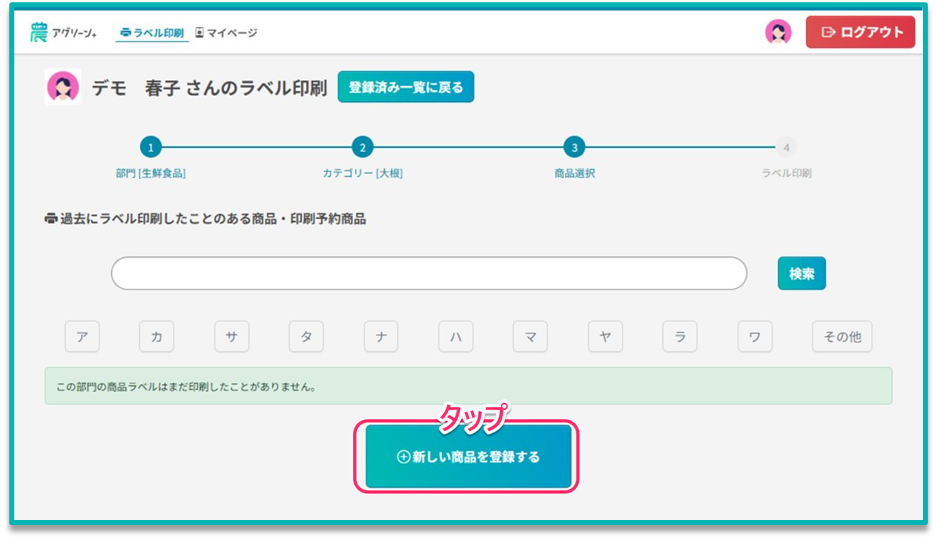Go to step 1 部門 circle
937x540 pixels.
pos(150,147)
